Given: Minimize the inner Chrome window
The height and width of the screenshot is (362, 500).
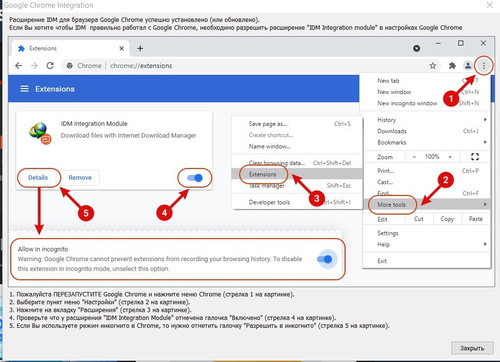Looking at the screenshot, I should (x=438, y=43).
